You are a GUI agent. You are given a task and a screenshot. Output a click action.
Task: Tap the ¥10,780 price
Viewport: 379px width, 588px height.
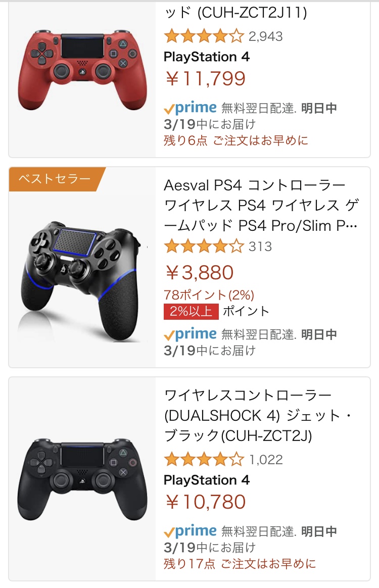tap(206, 502)
